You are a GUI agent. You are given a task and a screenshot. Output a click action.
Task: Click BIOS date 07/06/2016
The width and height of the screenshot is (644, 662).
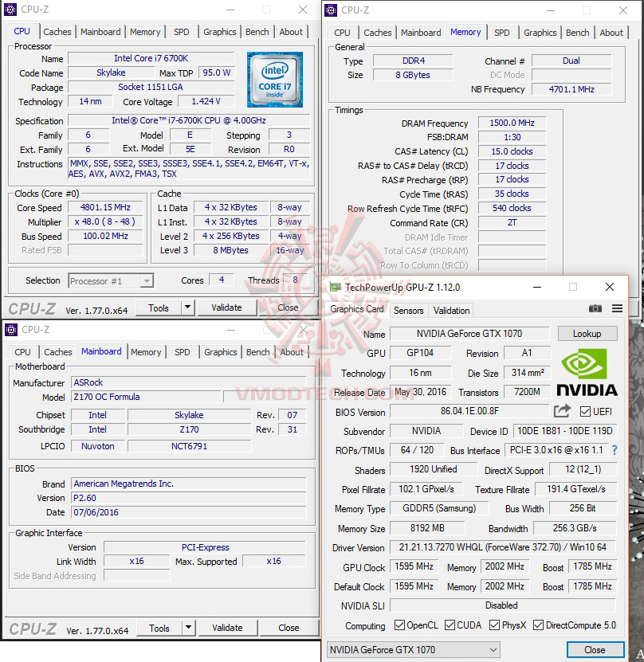(x=188, y=512)
